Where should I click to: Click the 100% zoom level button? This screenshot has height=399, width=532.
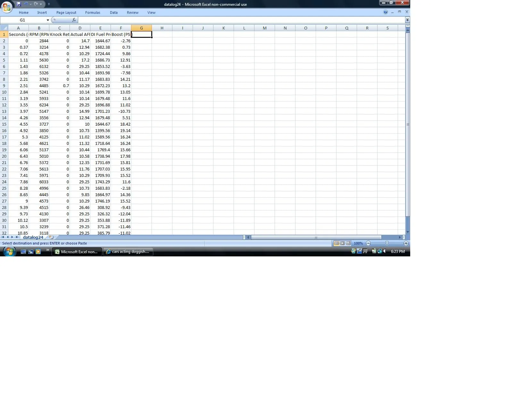pos(358,243)
